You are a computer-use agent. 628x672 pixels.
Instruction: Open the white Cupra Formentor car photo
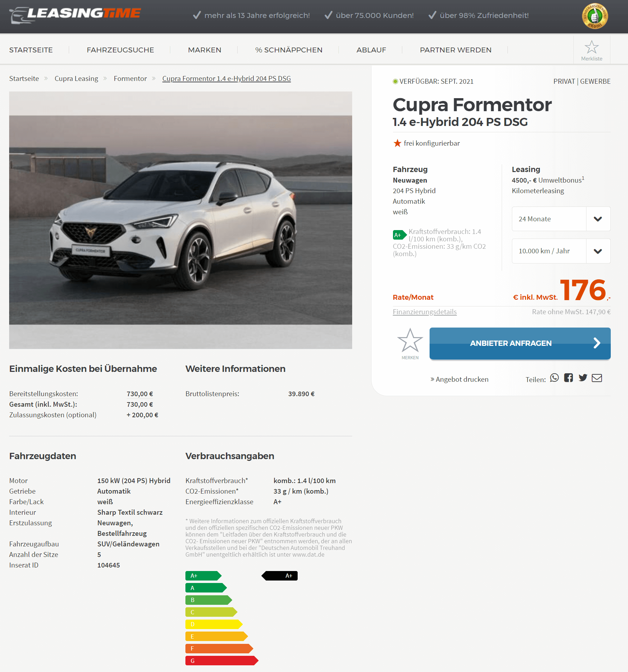(x=180, y=220)
